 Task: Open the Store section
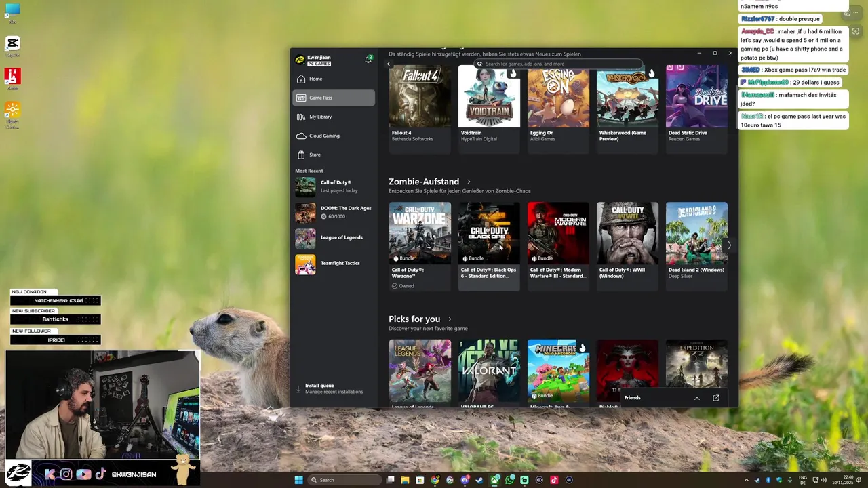point(334,155)
